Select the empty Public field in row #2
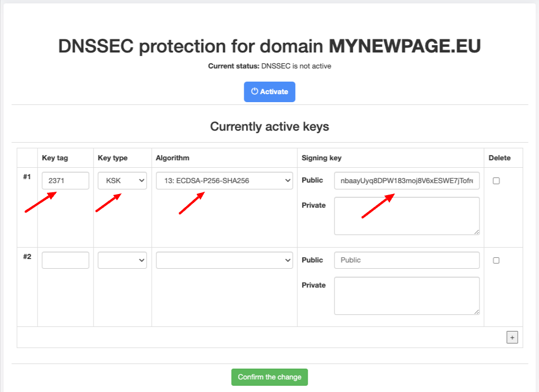The height and width of the screenshot is (392, 539). (x=407, y=260)
